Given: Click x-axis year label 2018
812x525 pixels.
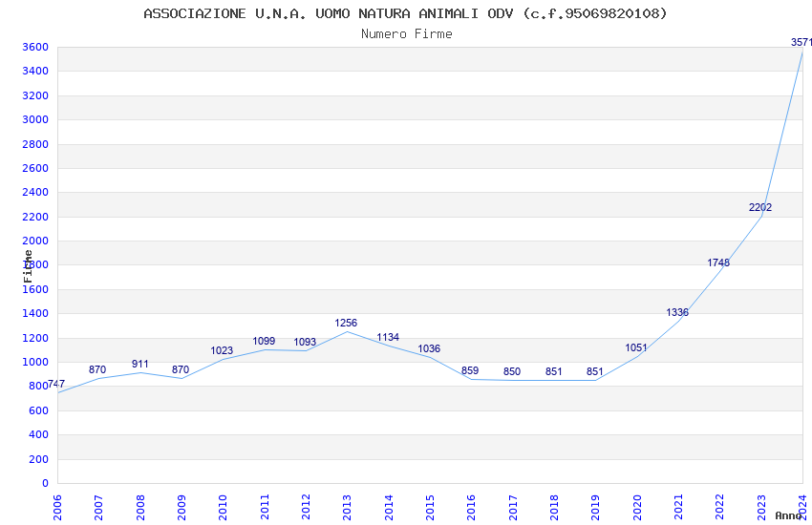Looking at the screenshot, I should click(554, 508).
